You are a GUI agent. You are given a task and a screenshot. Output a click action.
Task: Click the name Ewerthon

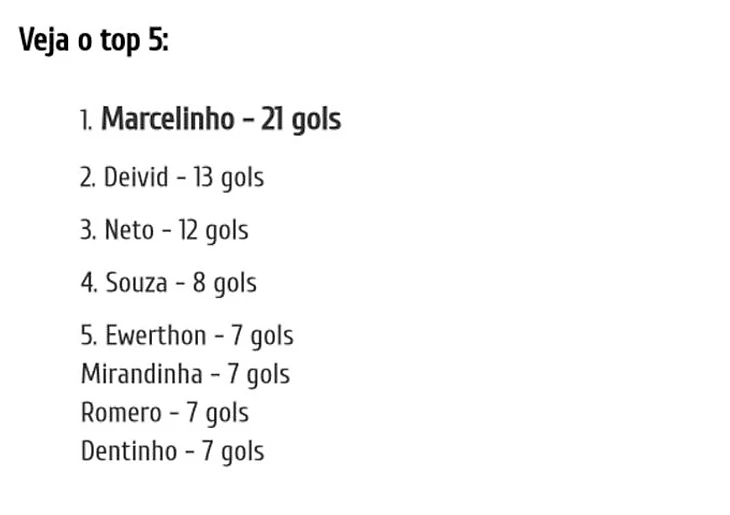[x=155, y=335]
